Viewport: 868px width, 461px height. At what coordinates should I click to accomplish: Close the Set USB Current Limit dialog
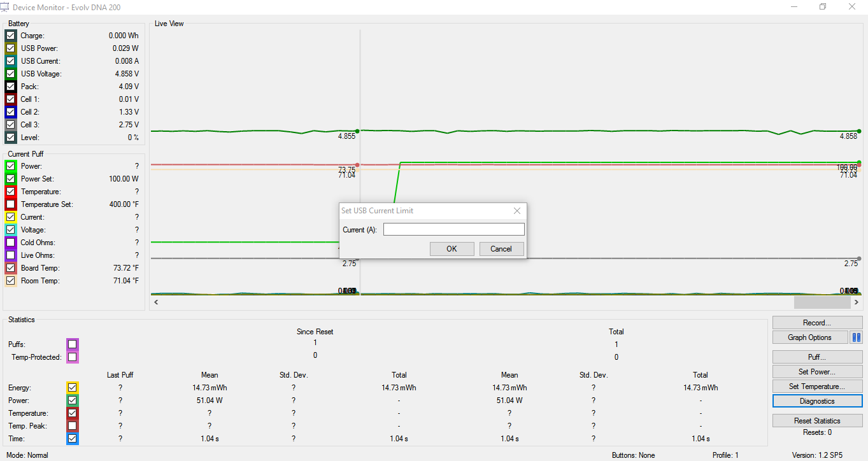(516, 211)
